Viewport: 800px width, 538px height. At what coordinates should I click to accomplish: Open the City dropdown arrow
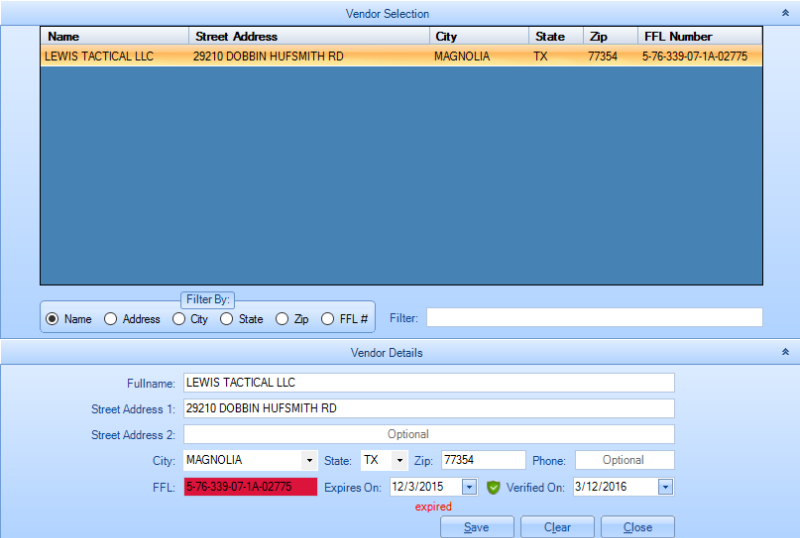[309, 460]
